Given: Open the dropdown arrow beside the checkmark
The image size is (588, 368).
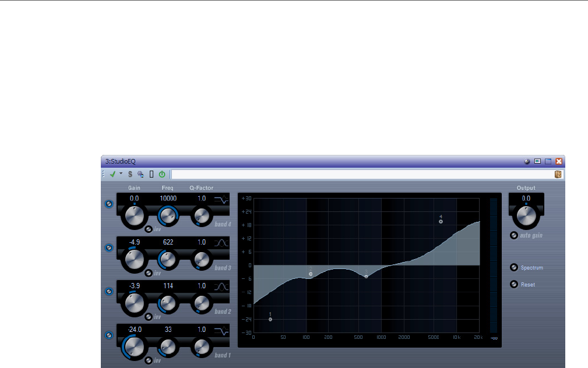Looking at the screenshot, I should pyautogui.click(x=121, y=174).
